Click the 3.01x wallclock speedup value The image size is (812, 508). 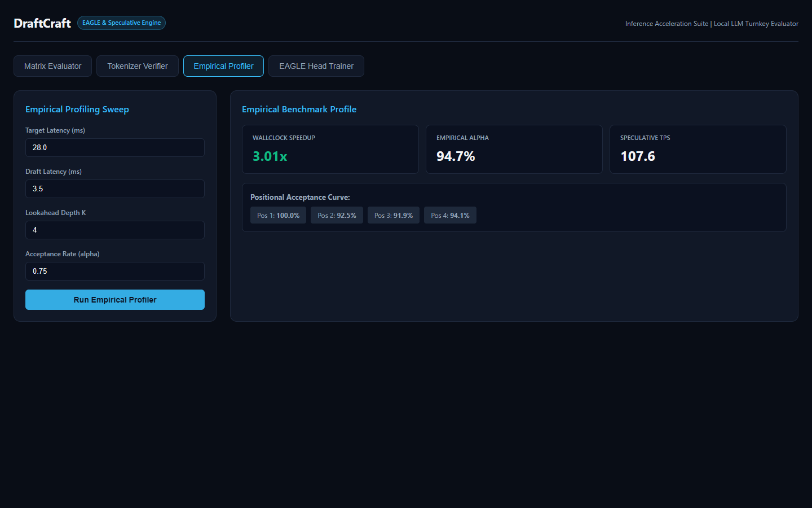(270, 156)
